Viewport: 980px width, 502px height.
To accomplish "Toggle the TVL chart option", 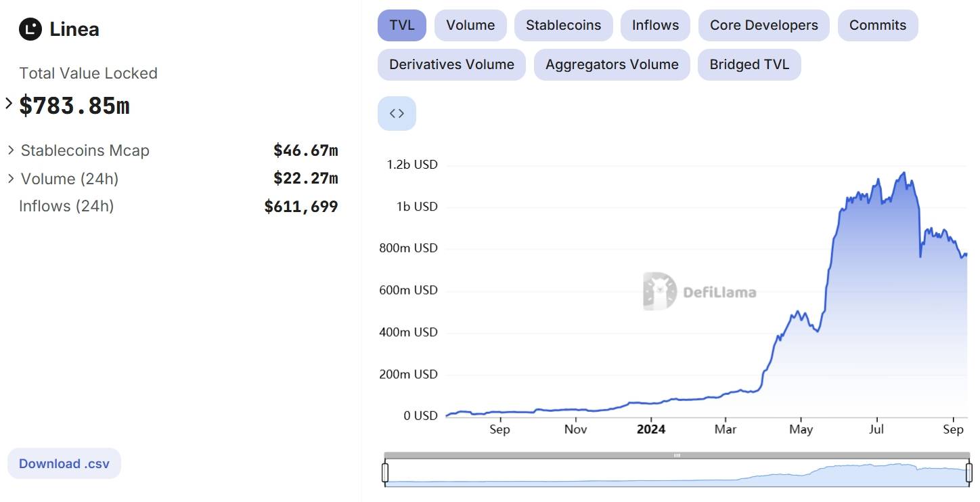I will click(402, 26).
